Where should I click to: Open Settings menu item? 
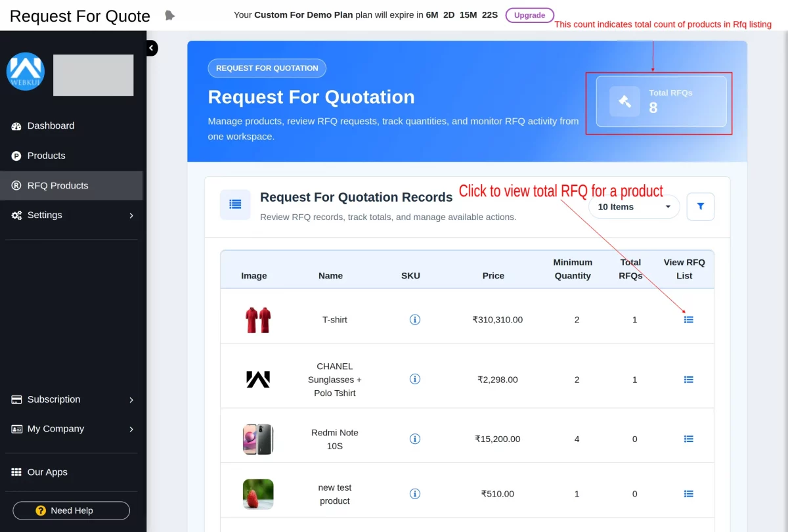pos(72,215)
